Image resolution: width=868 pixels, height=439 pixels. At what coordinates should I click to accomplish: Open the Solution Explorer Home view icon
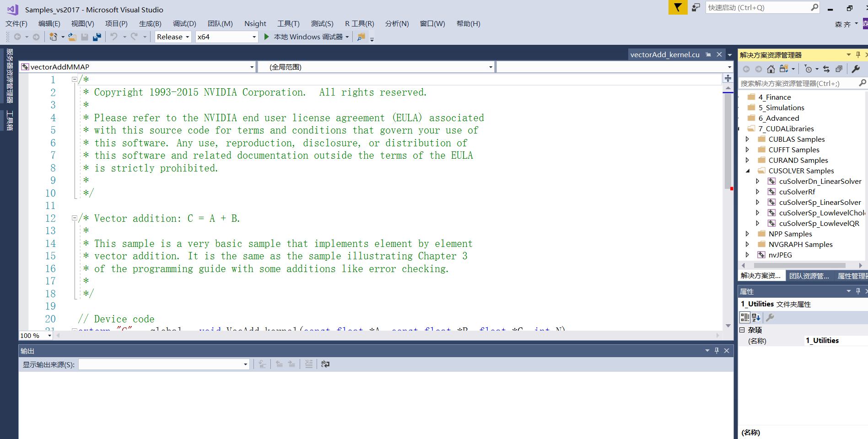point(771,69)
